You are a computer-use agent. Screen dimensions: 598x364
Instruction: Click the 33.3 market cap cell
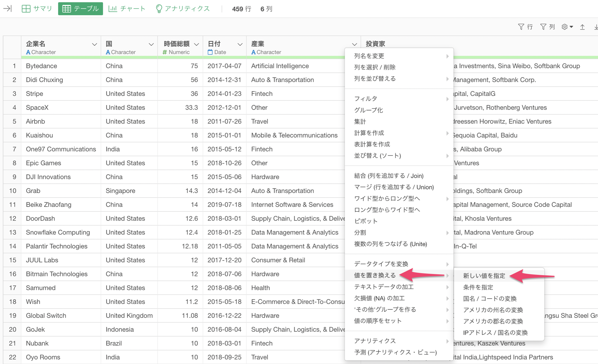180,107
